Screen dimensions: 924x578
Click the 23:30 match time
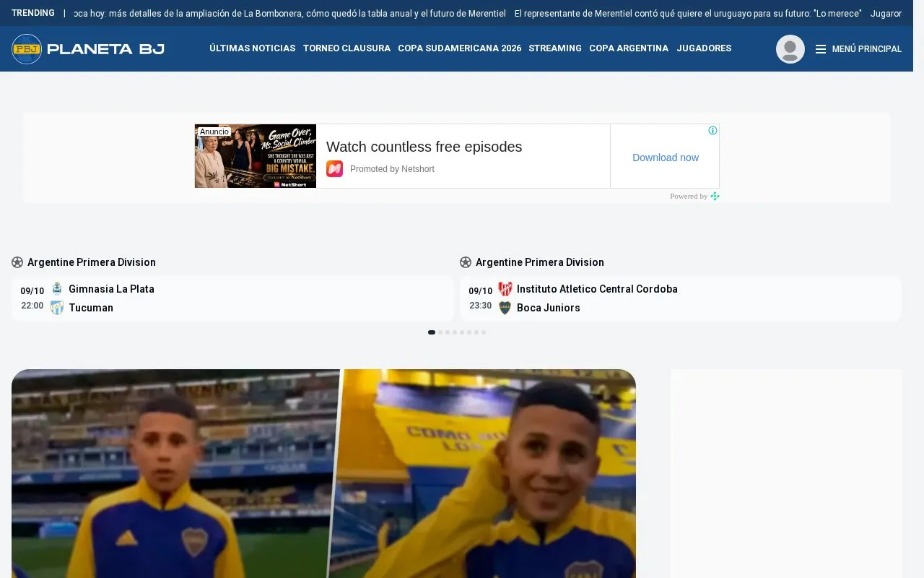coord(481,306)
